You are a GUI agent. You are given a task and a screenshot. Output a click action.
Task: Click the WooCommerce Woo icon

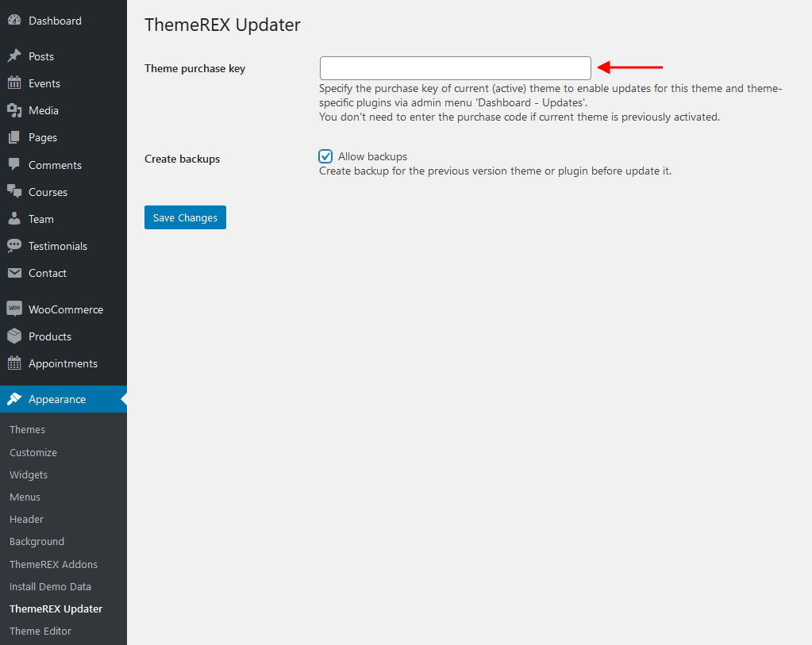click(14, 309)
